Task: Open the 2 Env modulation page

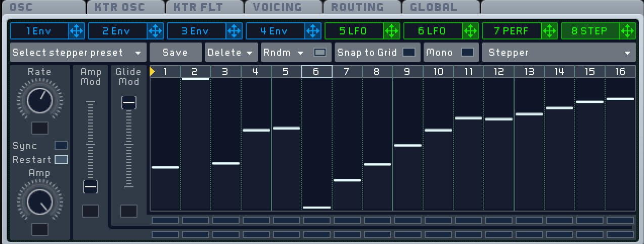Action: pyautogui.click(x=118, y=31)
